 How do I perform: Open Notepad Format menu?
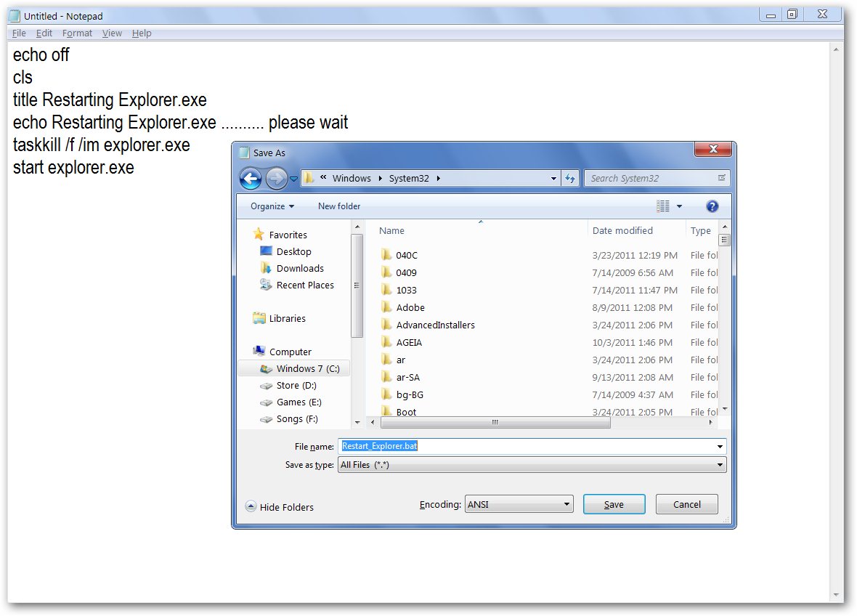[x=77, y=33]
